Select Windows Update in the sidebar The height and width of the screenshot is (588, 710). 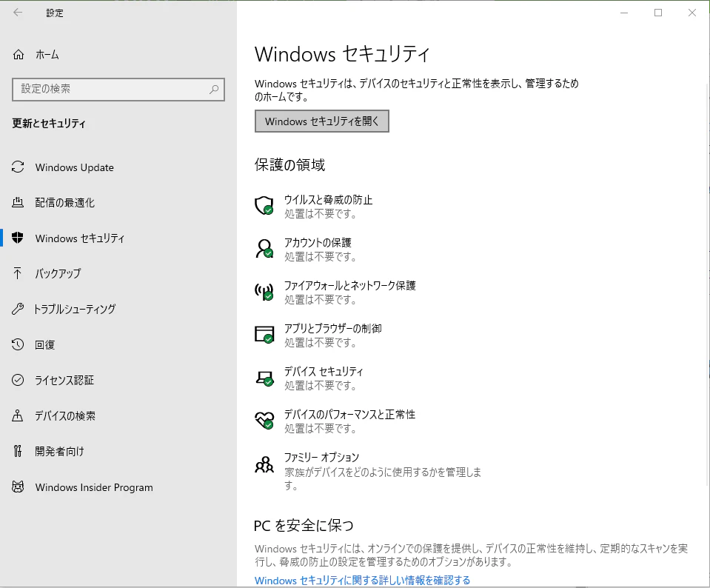pos(118,167)
